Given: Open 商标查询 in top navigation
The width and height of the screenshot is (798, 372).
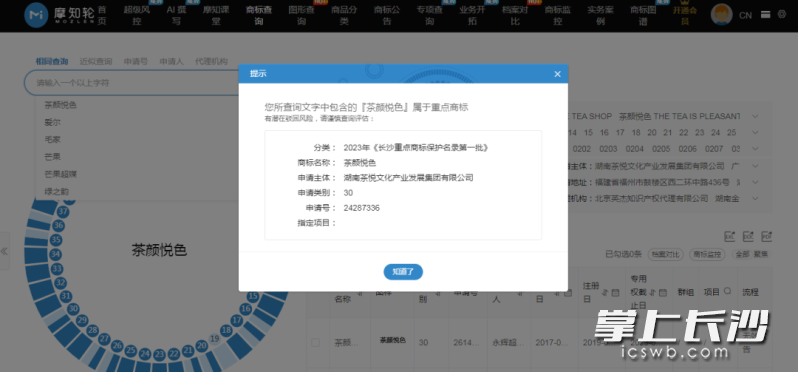Looking at the screenshot, I should 259,15.
